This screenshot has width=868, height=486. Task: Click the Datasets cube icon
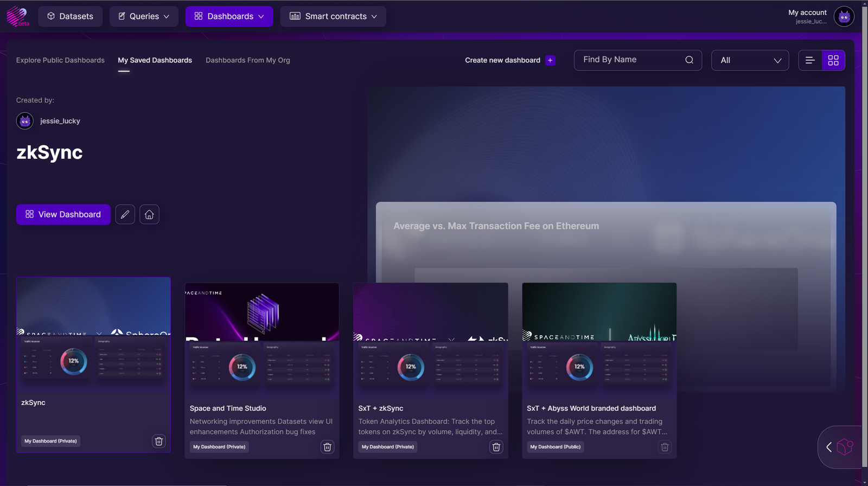click(x=51, y=16)
